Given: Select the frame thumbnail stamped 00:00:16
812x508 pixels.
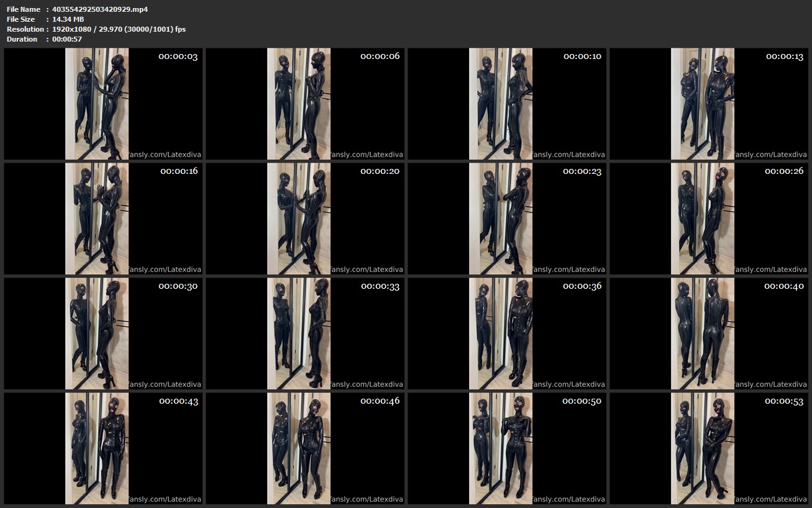Looking at the screenshot, I should [x=103, y=219].
